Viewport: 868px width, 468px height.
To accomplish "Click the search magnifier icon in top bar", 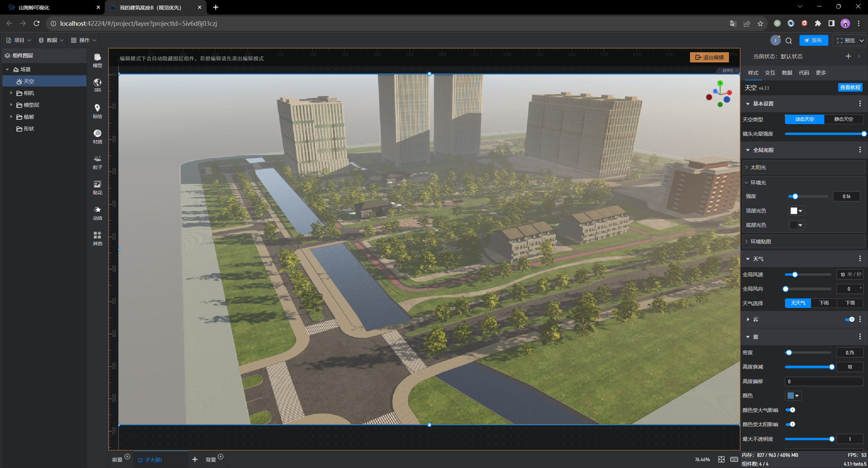I will tap(789, 41).
